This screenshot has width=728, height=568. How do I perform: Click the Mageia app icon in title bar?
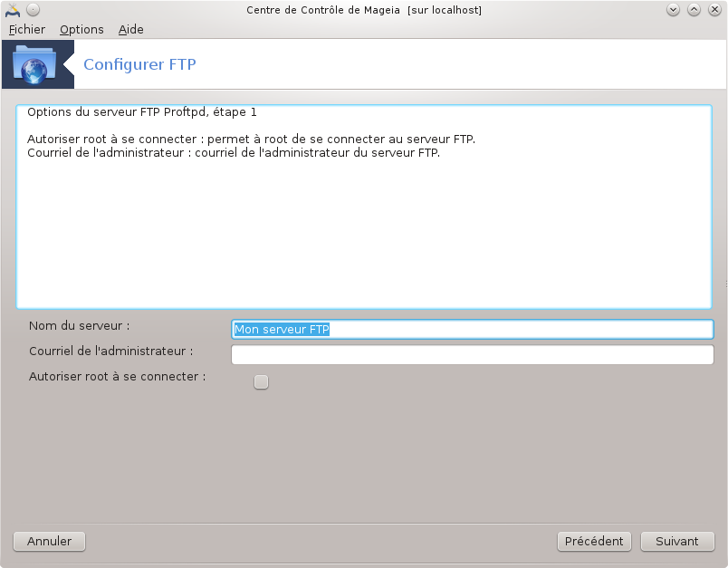tap(13, 10)
